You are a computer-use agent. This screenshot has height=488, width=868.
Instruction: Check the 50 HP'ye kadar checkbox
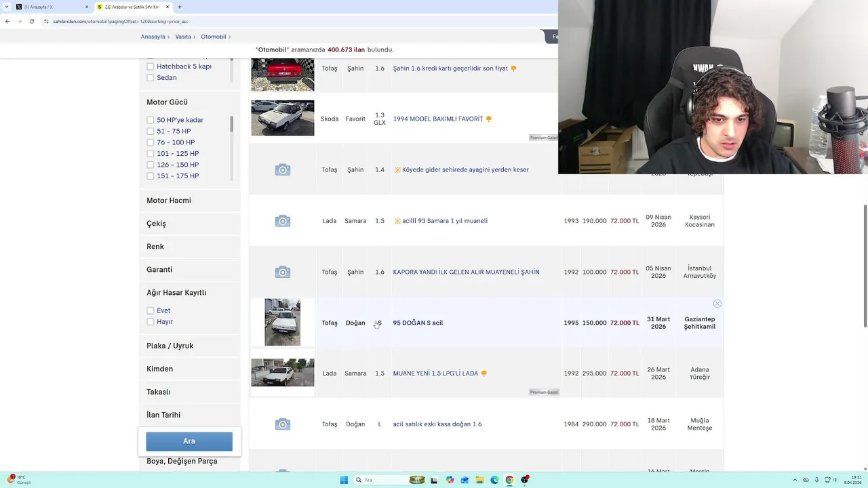[151, 120]
